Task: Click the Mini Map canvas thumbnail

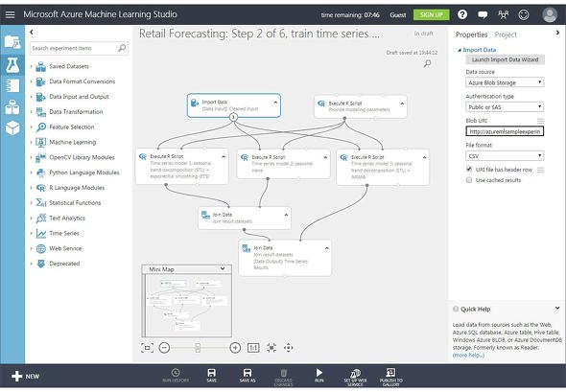Action: pyautogui.click(x=187, y=306)
